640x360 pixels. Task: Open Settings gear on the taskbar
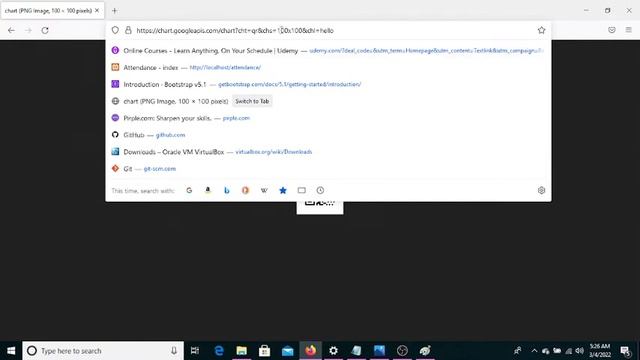[x=333, y=351]
